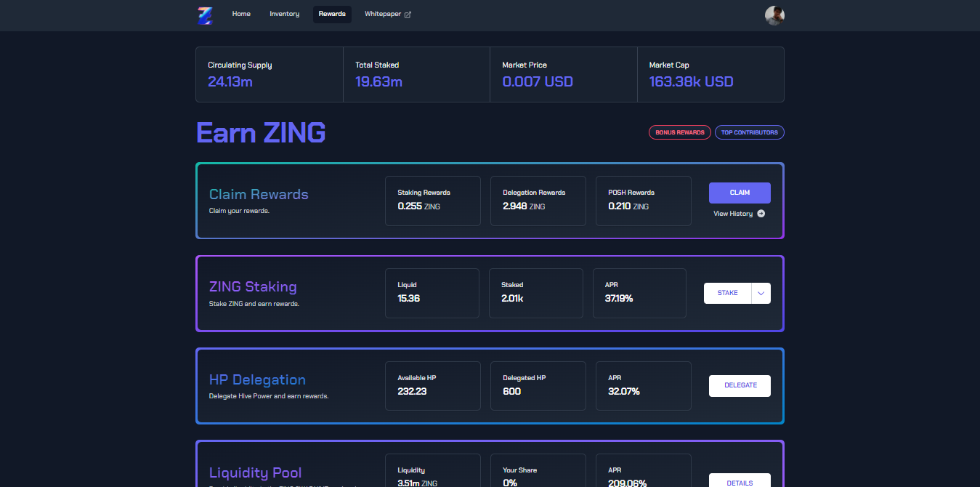Click the liquidity APR 209.06% value
Screen dimensions: 980x487
pyautogui.click(x=627, y=483)
